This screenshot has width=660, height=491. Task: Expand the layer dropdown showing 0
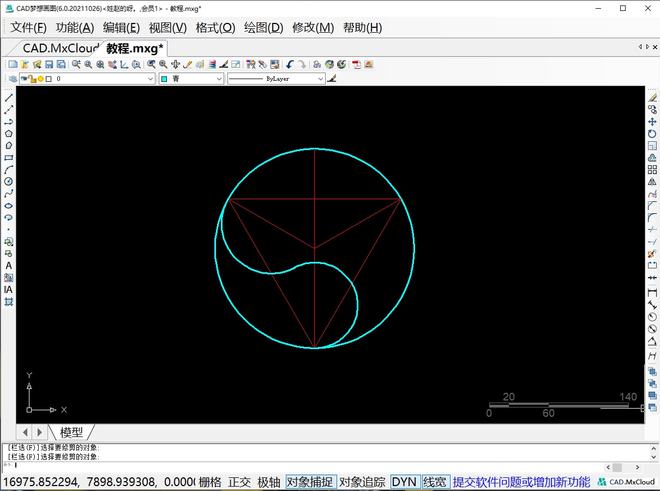(x=150, y=79)
